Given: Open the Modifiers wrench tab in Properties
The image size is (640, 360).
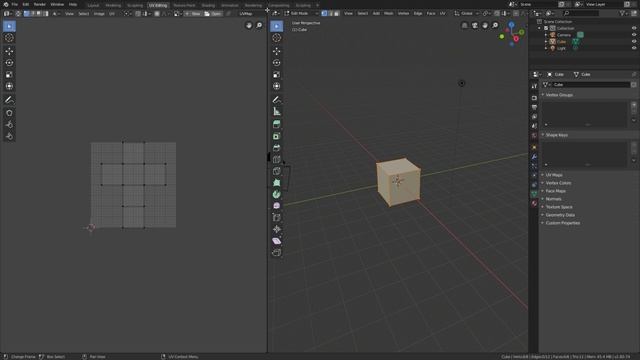Looking at the screenshot, I should tap(534, 157).
